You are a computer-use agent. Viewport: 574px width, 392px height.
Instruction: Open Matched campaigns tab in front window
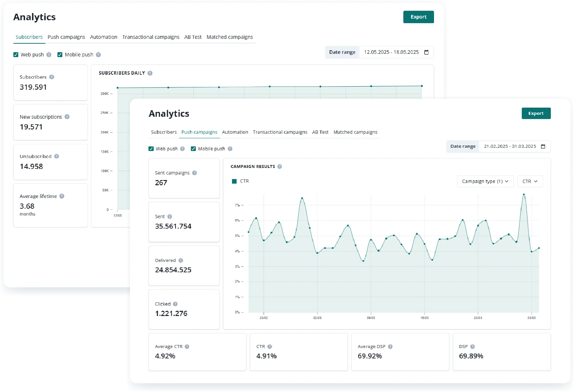tap(355, 132)
